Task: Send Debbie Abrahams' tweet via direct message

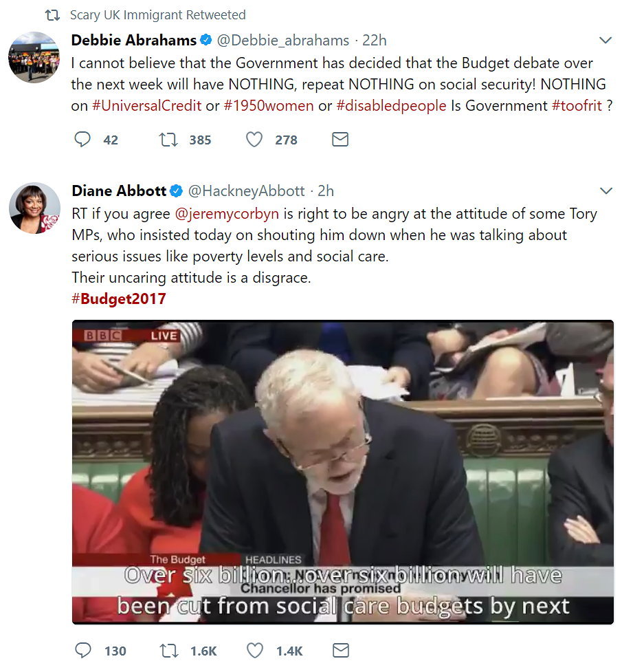Action: pos(340,140)
